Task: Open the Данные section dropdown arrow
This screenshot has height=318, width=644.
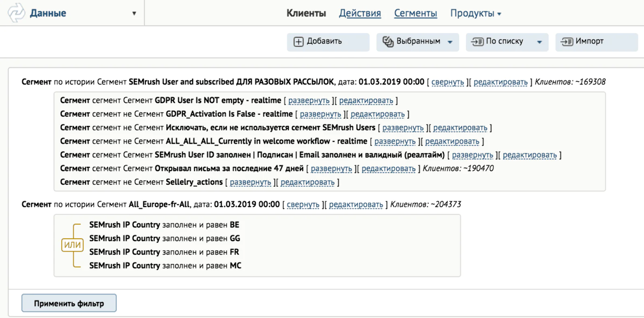Action: (134, 13)
